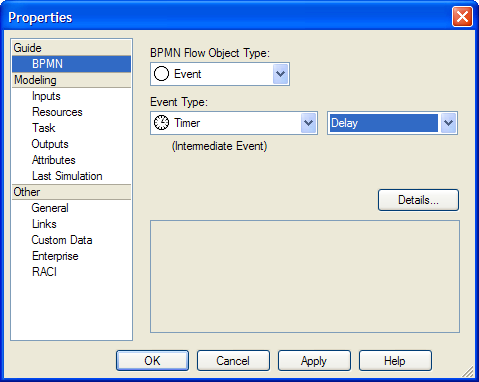Confirm with the OK button
Screen dimensions: 479x382
(152, 361)
